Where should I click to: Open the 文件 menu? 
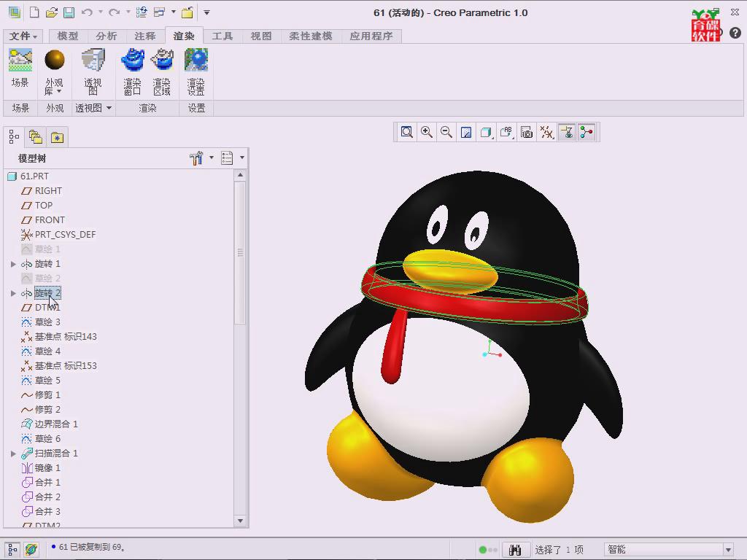pyautogui.click(x=23, y=36)
